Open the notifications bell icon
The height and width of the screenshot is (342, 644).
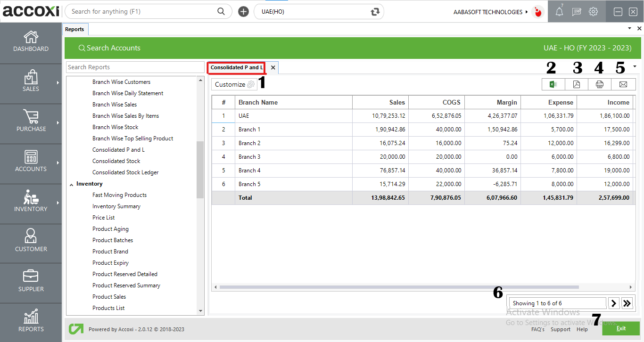coord(559,12)
